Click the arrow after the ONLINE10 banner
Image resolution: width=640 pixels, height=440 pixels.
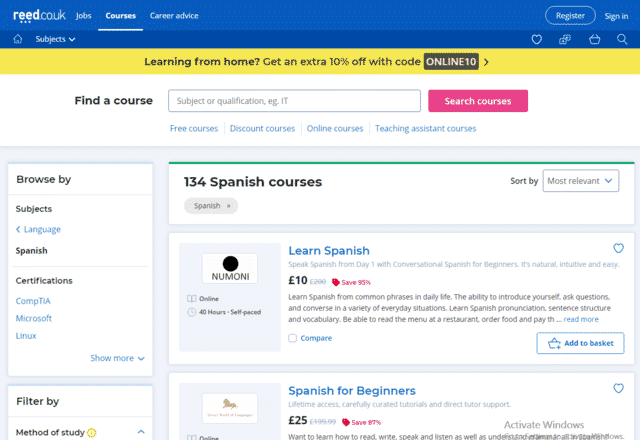click(x=486, y=62)
